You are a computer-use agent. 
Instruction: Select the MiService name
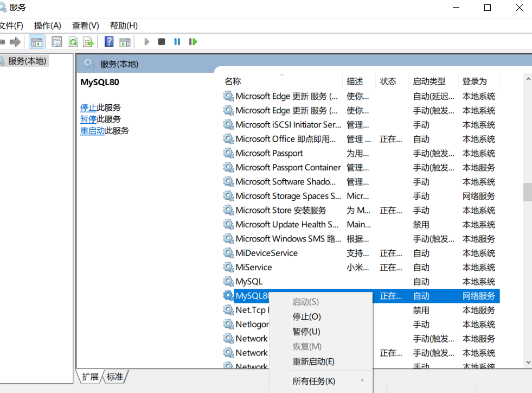coord(253,267)
